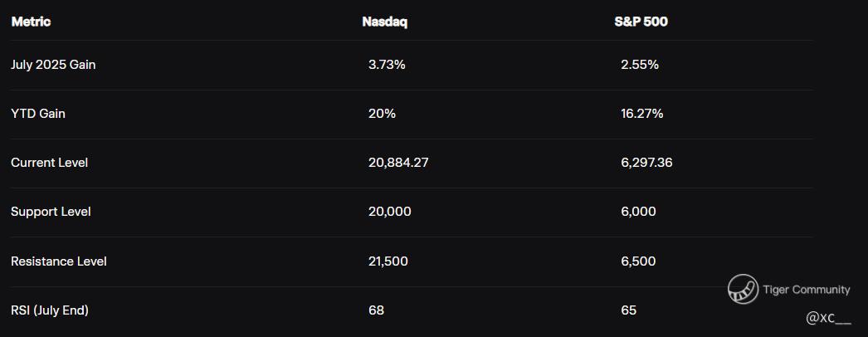This screenshot has width=868, height=337.
Task: Click the Nasdaq 3.73% gain value
Action: click(387, 65)
